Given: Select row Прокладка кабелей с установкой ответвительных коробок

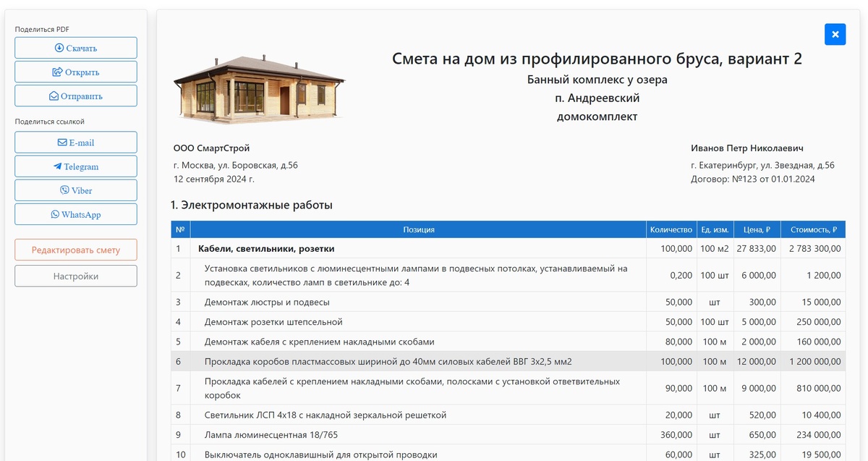Looking at the screenshot, I should [x=509, y=388].
